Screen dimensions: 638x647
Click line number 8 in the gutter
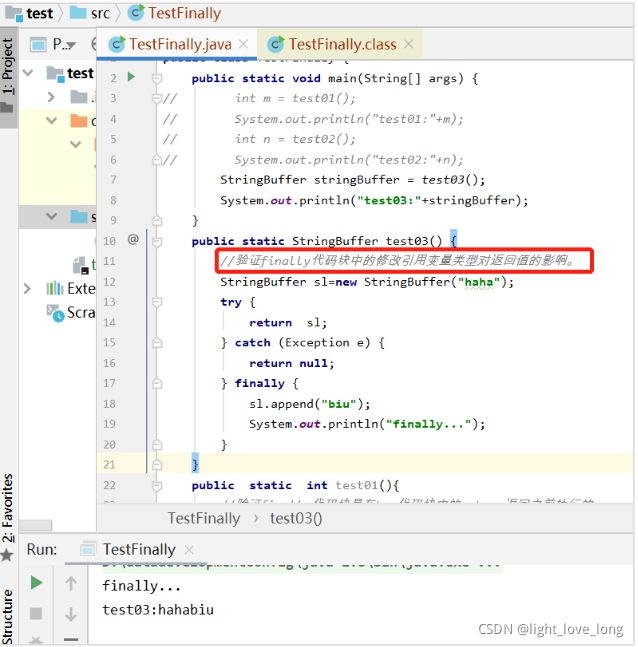click(x=113, y=200)
